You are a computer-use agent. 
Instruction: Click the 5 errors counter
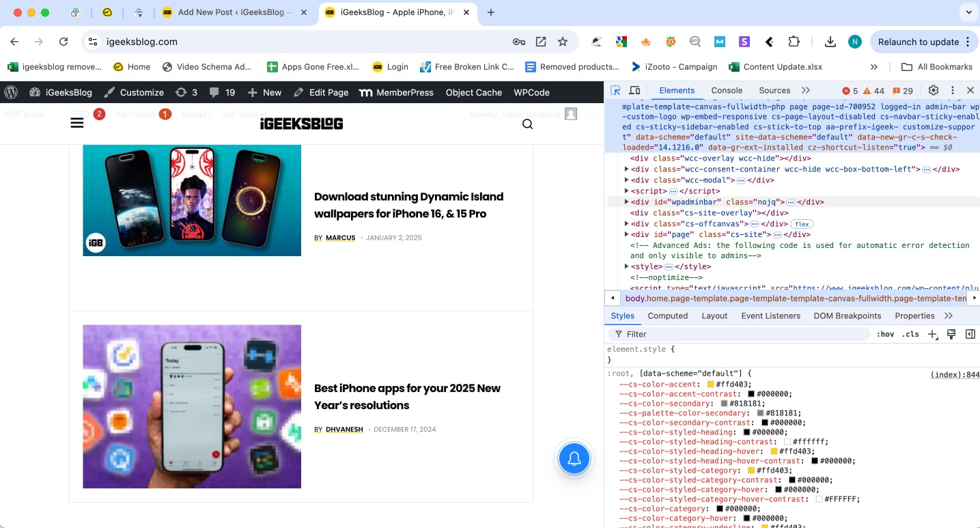[x=850, y=91]
